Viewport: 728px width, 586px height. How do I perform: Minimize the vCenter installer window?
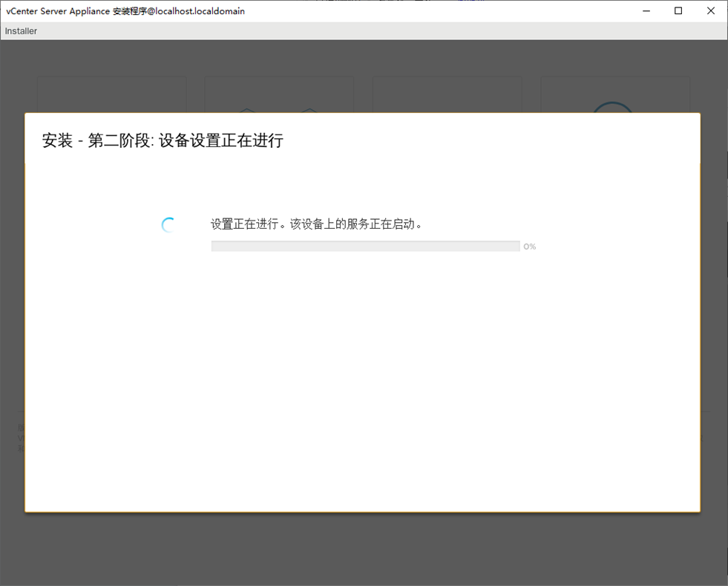646,11
